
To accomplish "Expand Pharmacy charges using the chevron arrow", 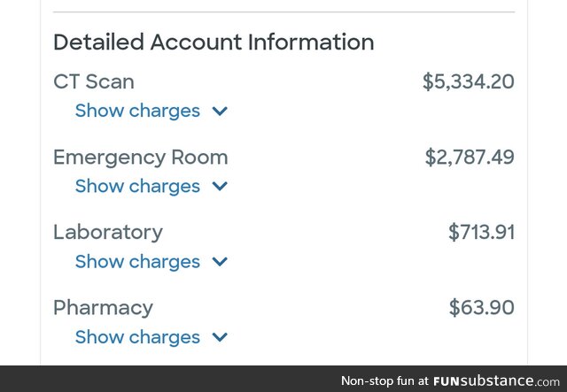I will point(221,337).
